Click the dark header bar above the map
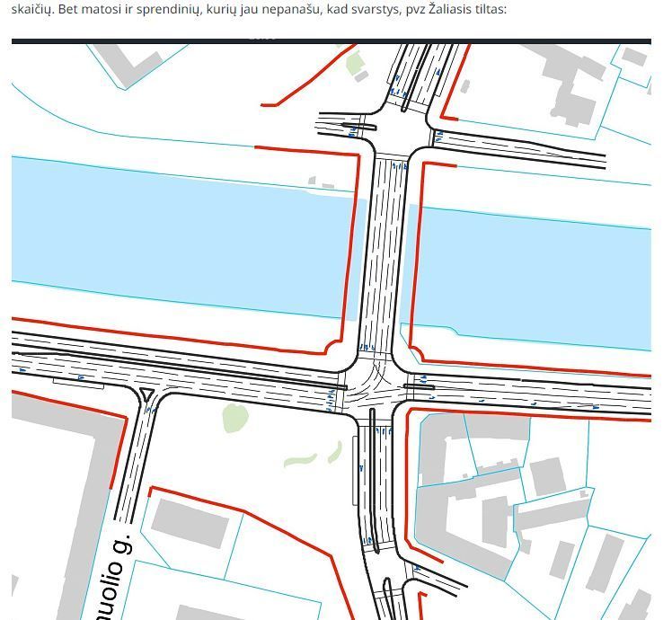This screenshot has height=620, width=672. (331, 40)
